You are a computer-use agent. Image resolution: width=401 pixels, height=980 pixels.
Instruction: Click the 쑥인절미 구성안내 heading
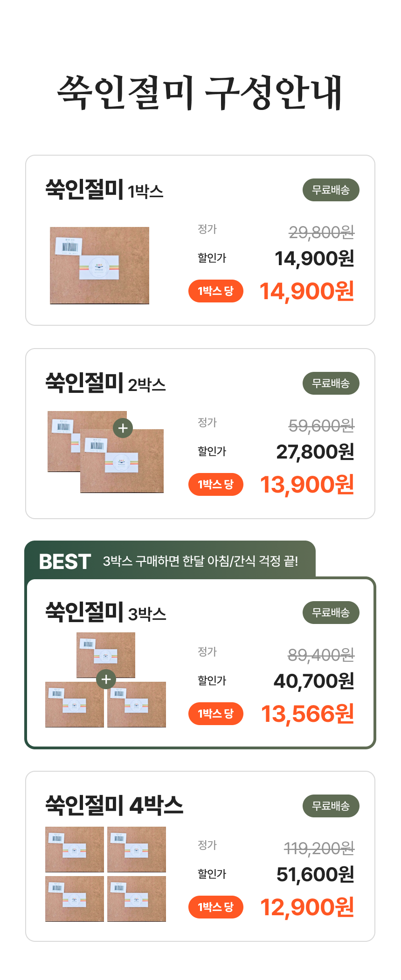click(x=200, y=93)
